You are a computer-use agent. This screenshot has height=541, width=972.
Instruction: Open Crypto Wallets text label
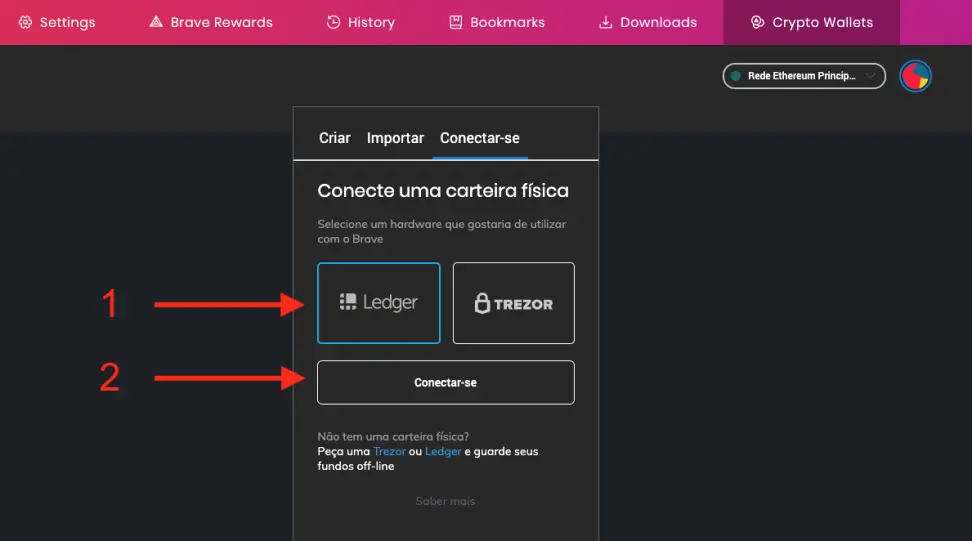point(823,22)
